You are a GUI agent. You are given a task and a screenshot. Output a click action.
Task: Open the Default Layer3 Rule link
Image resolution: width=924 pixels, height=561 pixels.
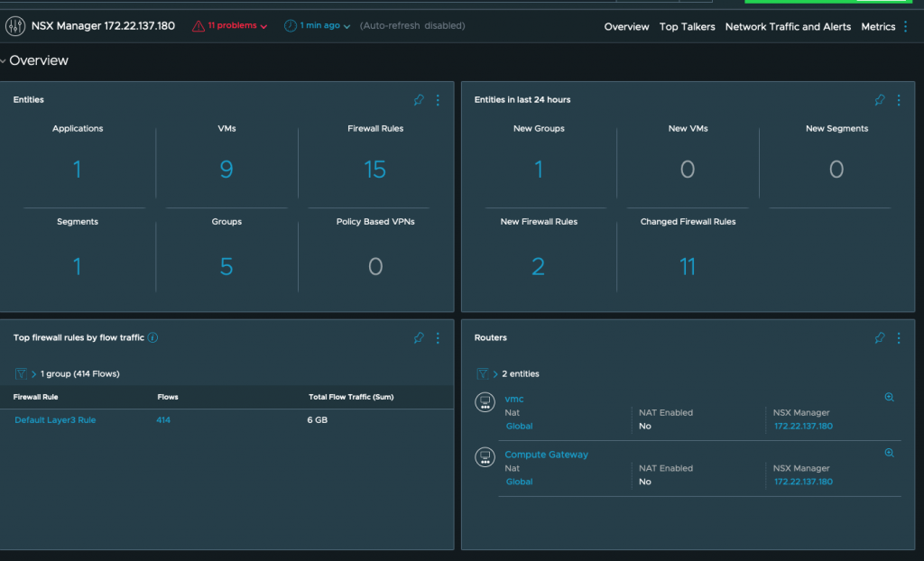pyautogui.click(x=55, y=420)
